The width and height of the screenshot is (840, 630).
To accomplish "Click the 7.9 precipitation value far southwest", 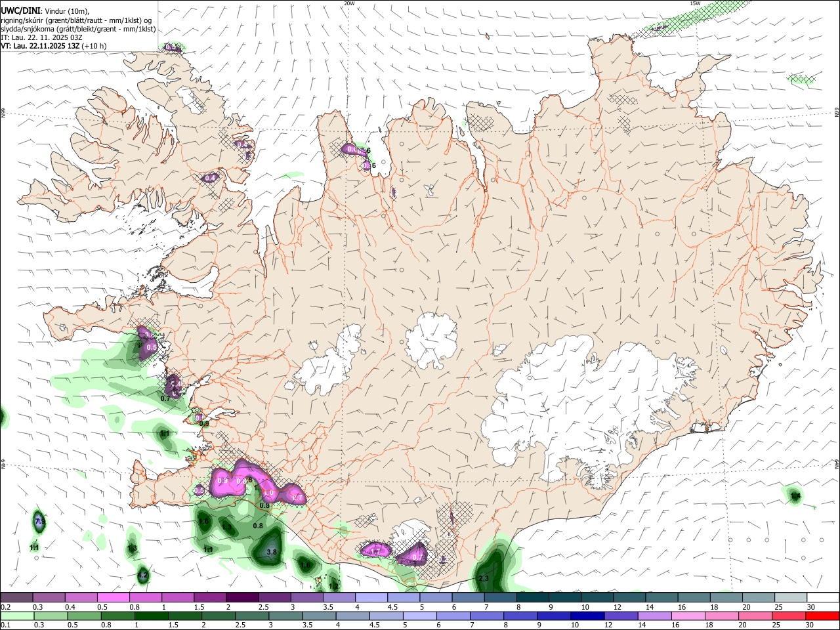I will tap(39, 521).
